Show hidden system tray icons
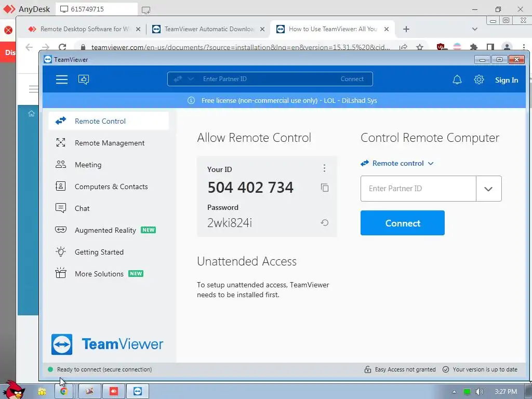The image size is (532, 399). click(x=454, y=392)
